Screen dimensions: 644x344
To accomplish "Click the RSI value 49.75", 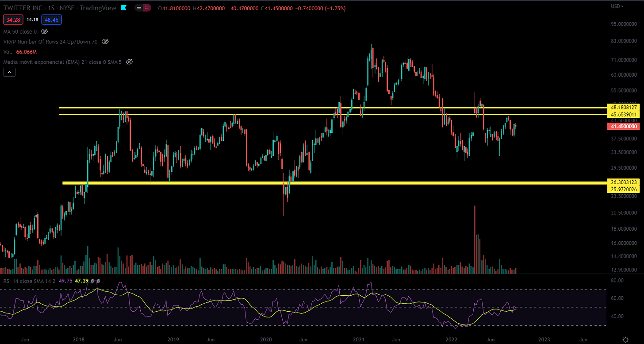I will [x=66, y=281].
